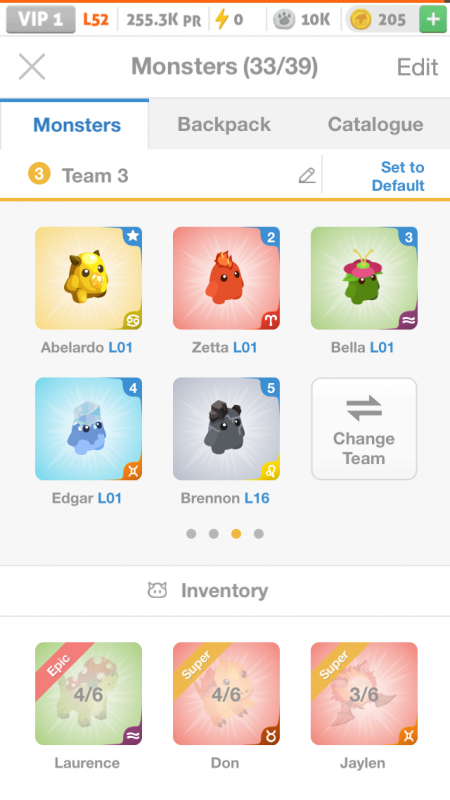Tap Set to Default link
The height and width of the screenshot is (800, 450).
click(x=398, y=176)
